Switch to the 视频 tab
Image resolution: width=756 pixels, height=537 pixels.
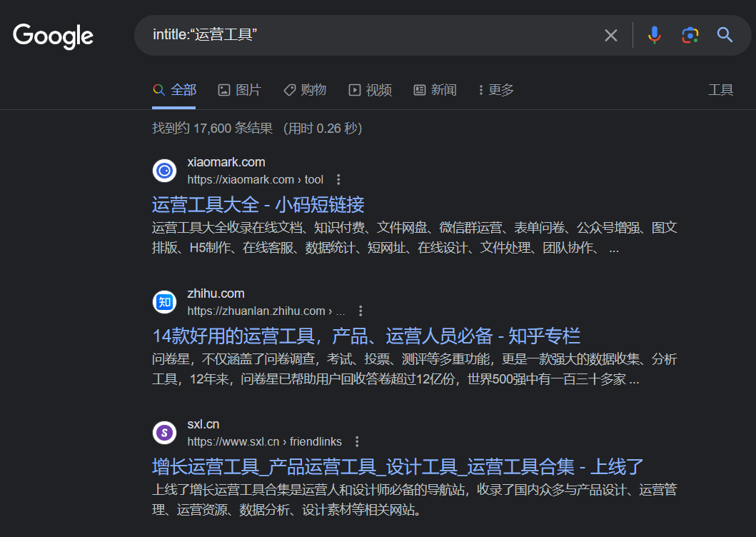pyautogui.click(x=371, y=90)
